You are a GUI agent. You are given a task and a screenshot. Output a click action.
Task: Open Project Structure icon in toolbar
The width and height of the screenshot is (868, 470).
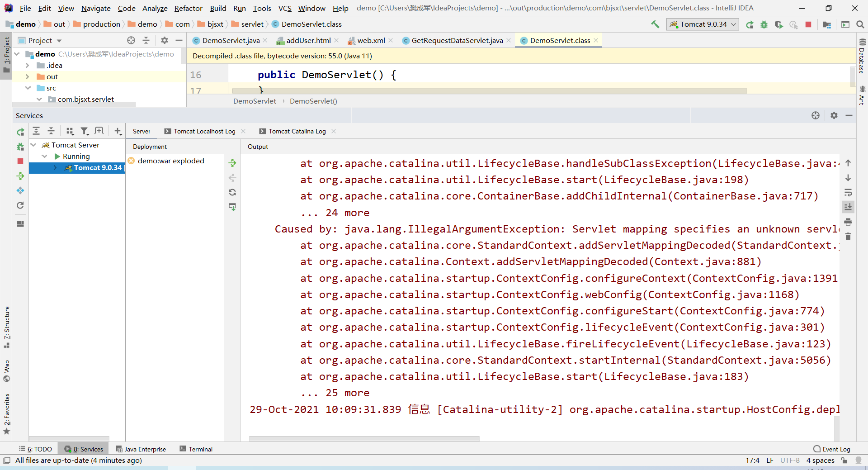pyautogui.click(x=827, y=24)
